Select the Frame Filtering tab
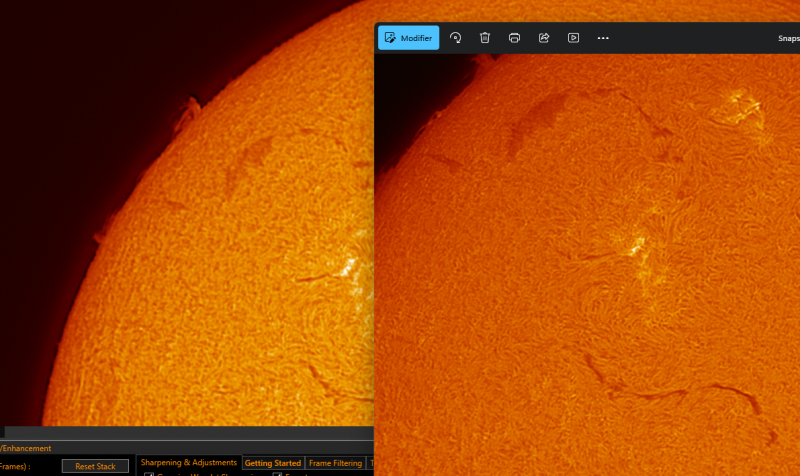Image resolution: width=800 pixels, height=476 pixels. click(335, 463)
